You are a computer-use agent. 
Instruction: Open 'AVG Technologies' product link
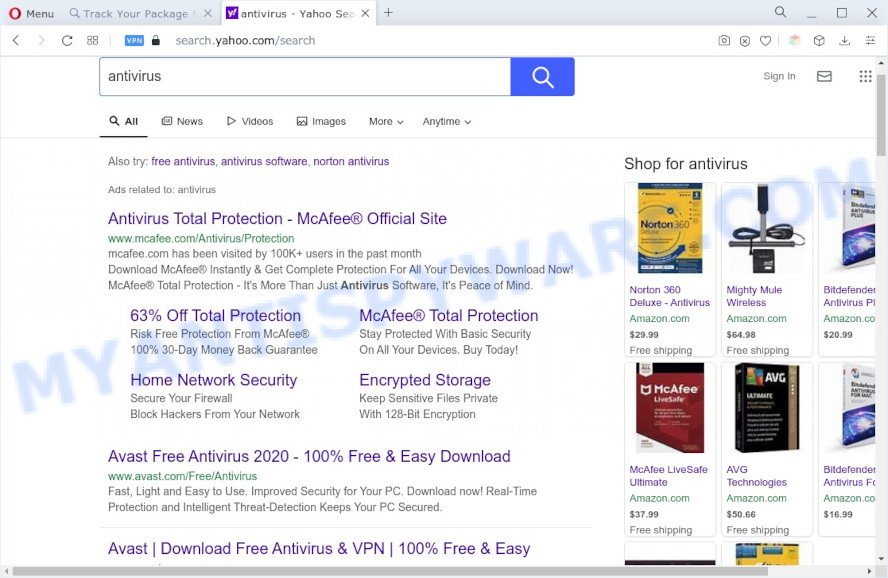(757, 476)
